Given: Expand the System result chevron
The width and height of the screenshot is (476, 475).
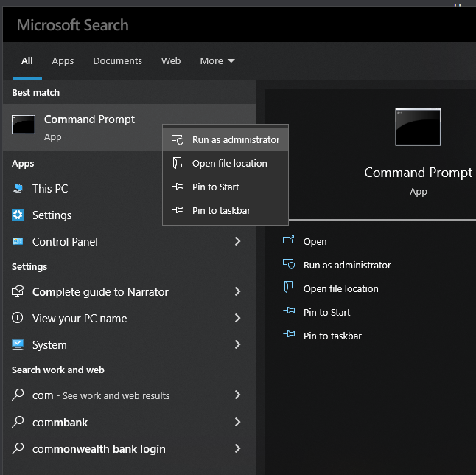Looking at the screenshot, I should pyautogui.click(x=237, y=345).
